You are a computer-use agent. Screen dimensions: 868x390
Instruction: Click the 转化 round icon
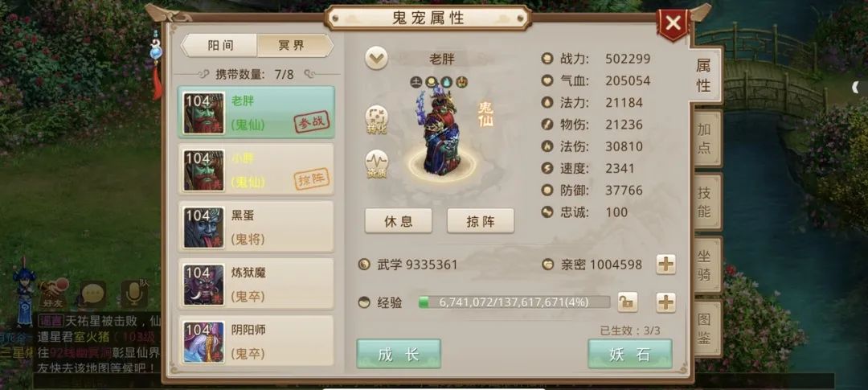pyautogui.click(x=376, y=120)
